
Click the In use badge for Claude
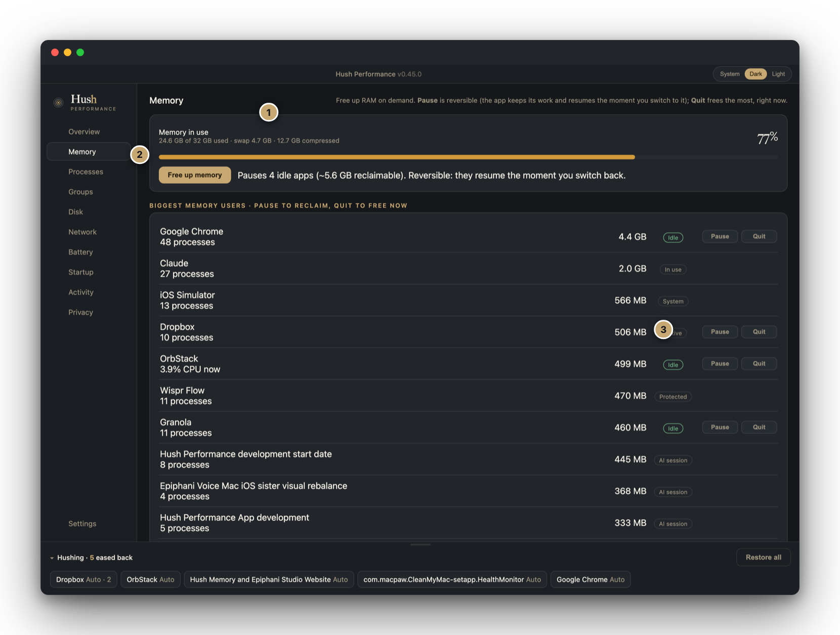(673, 270)
